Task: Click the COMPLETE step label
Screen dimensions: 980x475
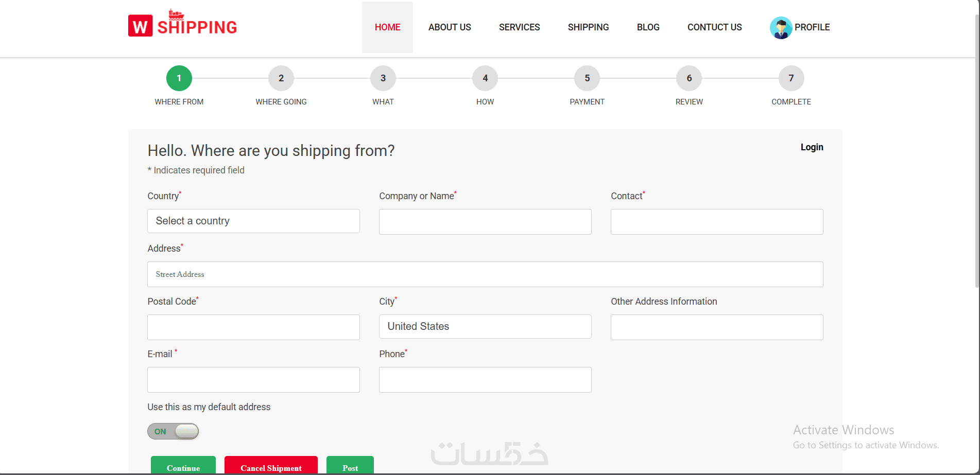Action: (x=792, y=102)
